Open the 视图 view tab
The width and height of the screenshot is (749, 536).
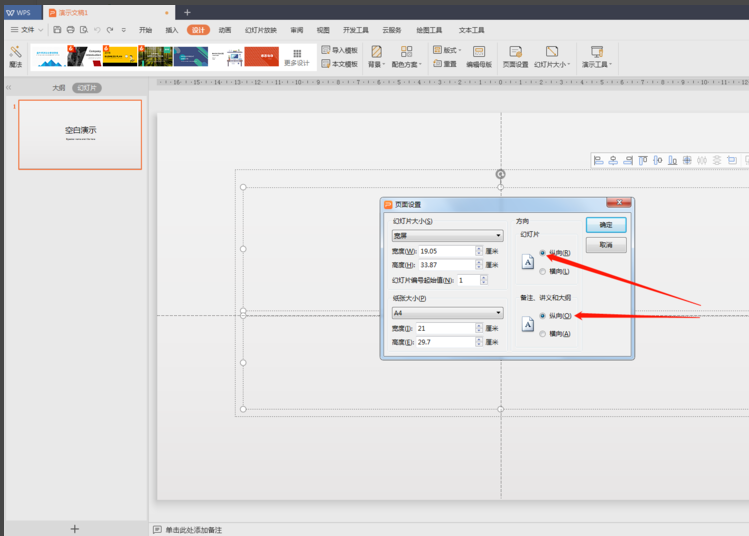click(x=323, y=30)
